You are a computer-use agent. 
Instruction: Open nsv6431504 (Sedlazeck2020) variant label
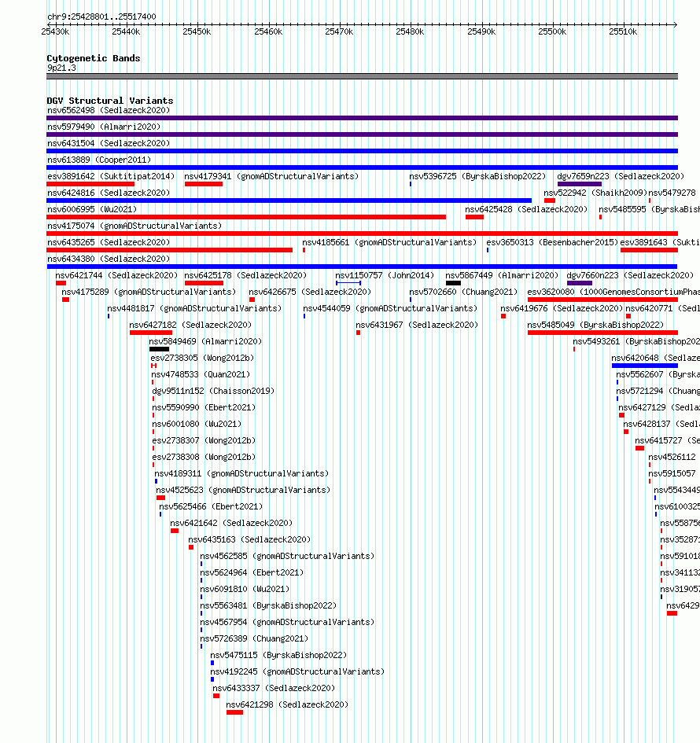pos(109,144)
